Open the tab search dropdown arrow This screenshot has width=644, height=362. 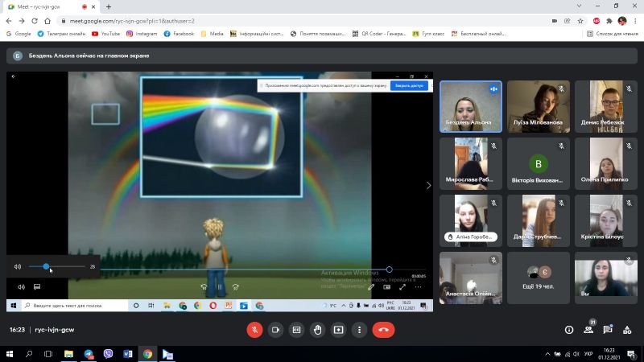pyautogui.click(x=579, y=6)
